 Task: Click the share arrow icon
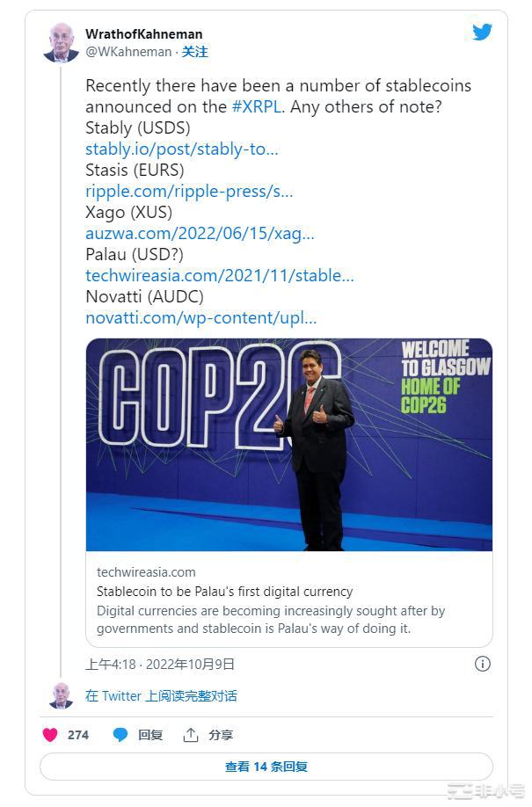[191, 735]
